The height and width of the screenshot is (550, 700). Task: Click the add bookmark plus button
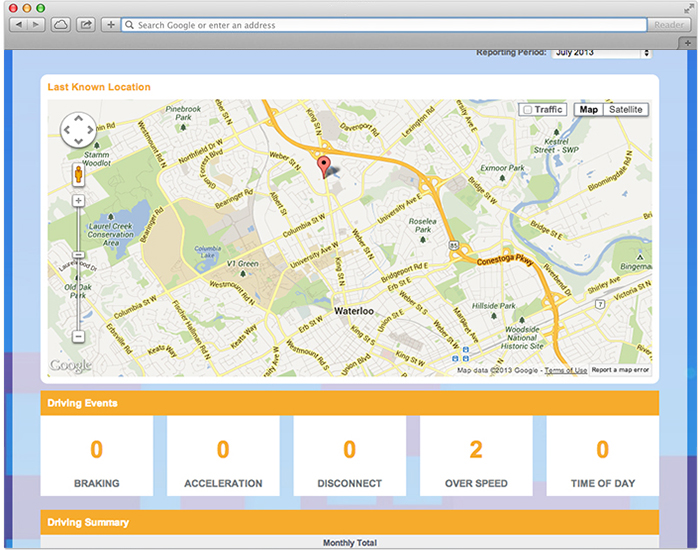pos(109,24)
